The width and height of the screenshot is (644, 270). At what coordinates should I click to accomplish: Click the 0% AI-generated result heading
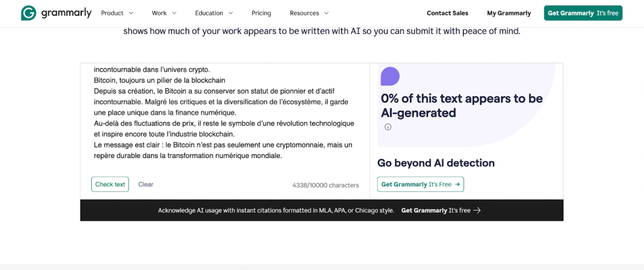click(x=462, y=106)
